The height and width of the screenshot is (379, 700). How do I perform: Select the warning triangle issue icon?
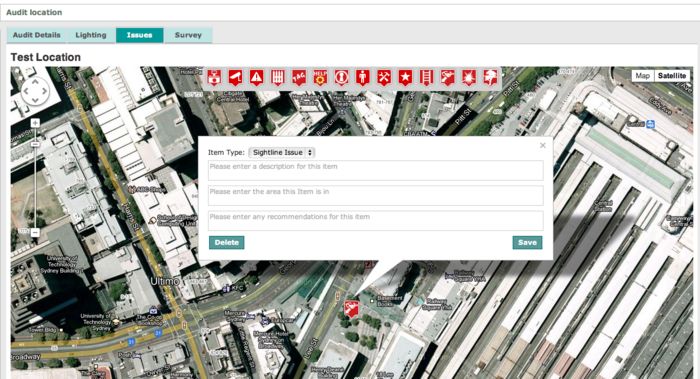pyautogui.click(x=256, y=78)
